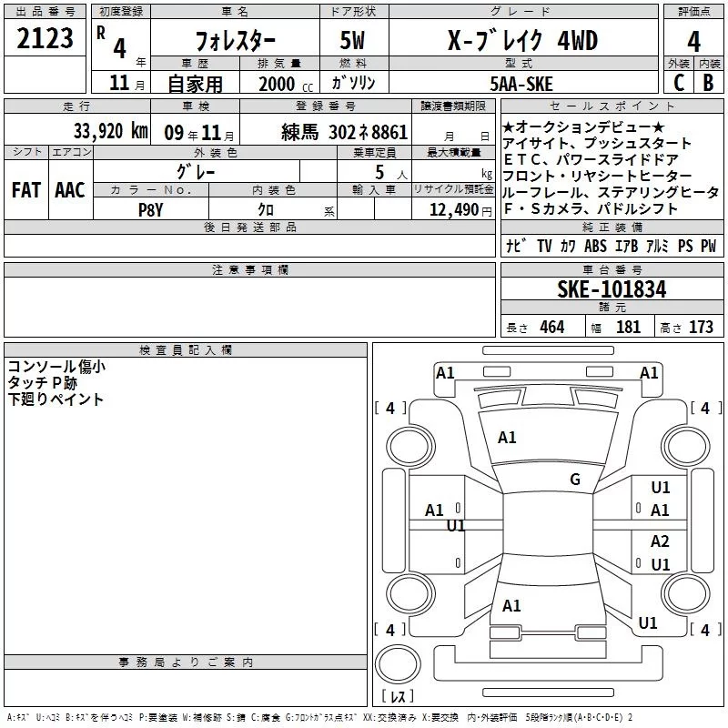
Task: Click the ＥＴＣ、パワースライドドア line
Action: [x=591, y=160]
